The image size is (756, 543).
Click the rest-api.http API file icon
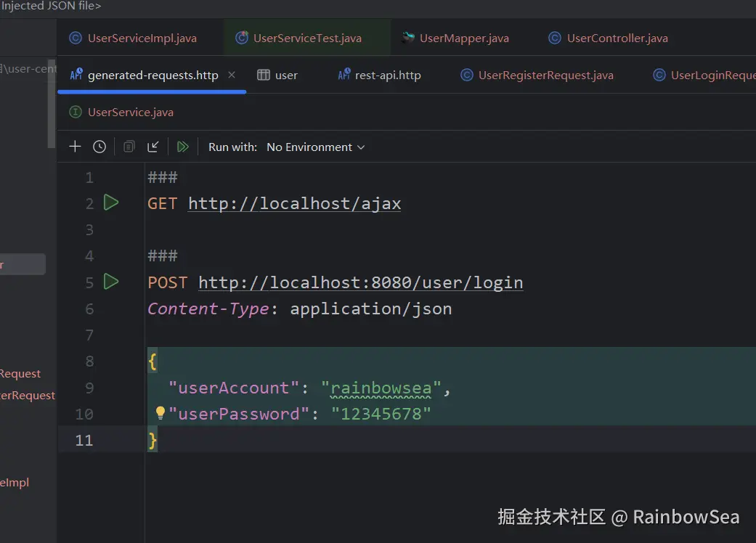[344, 75]
